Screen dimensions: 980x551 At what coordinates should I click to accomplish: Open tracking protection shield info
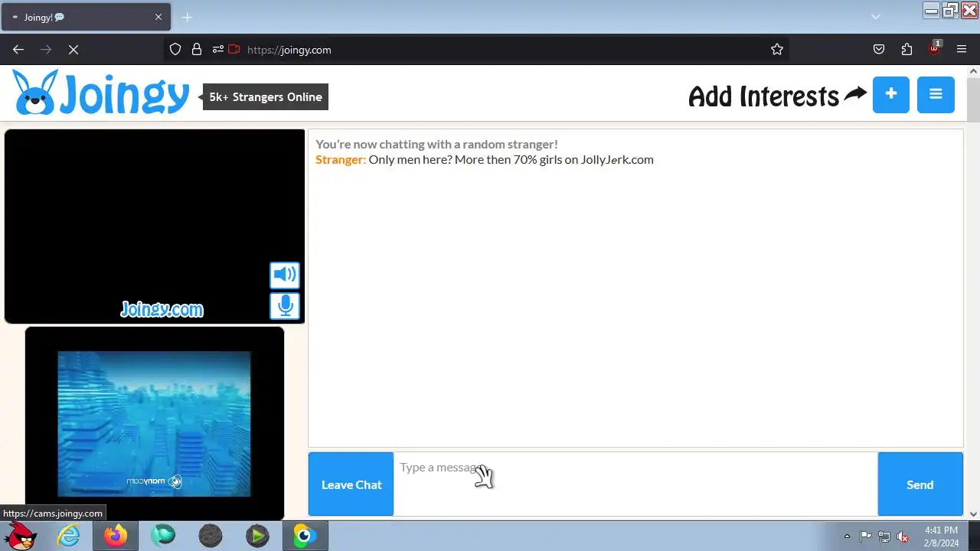pyautogui.click(x=175, y=50)
